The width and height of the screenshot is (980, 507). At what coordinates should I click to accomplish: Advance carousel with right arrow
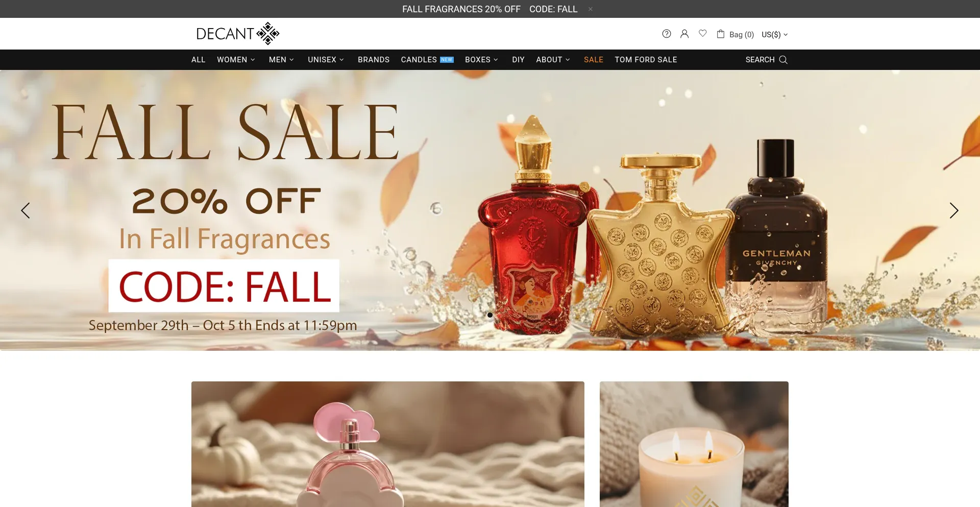point(954,210)
